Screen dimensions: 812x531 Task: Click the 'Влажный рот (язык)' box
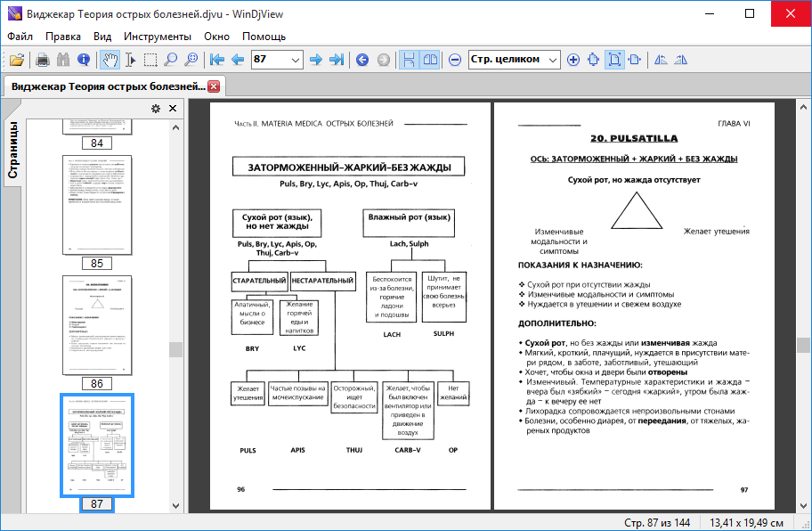(409, 224)
